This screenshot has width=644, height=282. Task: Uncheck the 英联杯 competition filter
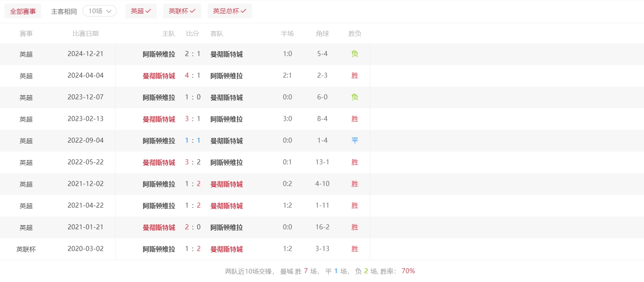coord(182,11)
